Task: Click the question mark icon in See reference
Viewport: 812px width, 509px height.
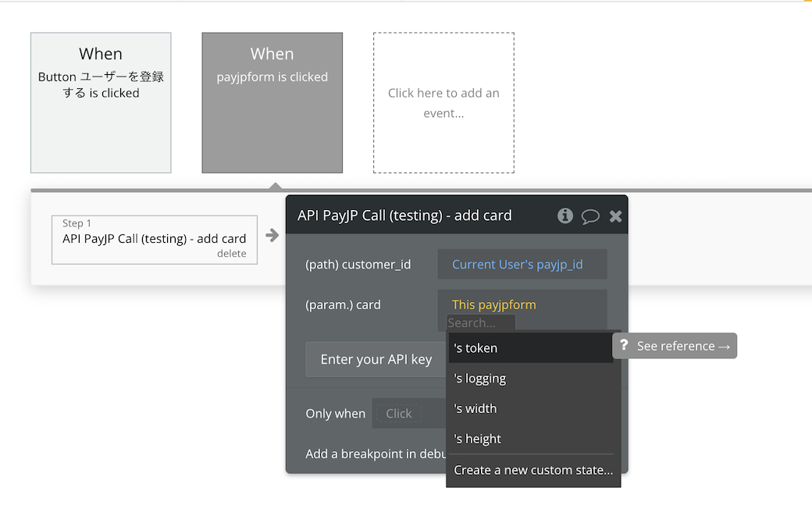Action: pyautogui.click(x=624, y=345)
